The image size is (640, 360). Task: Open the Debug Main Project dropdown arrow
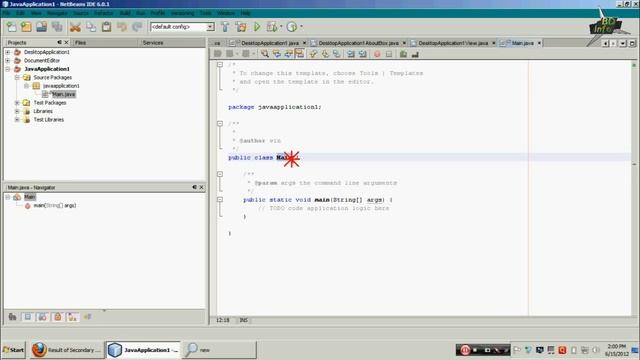tap(281, 27)
